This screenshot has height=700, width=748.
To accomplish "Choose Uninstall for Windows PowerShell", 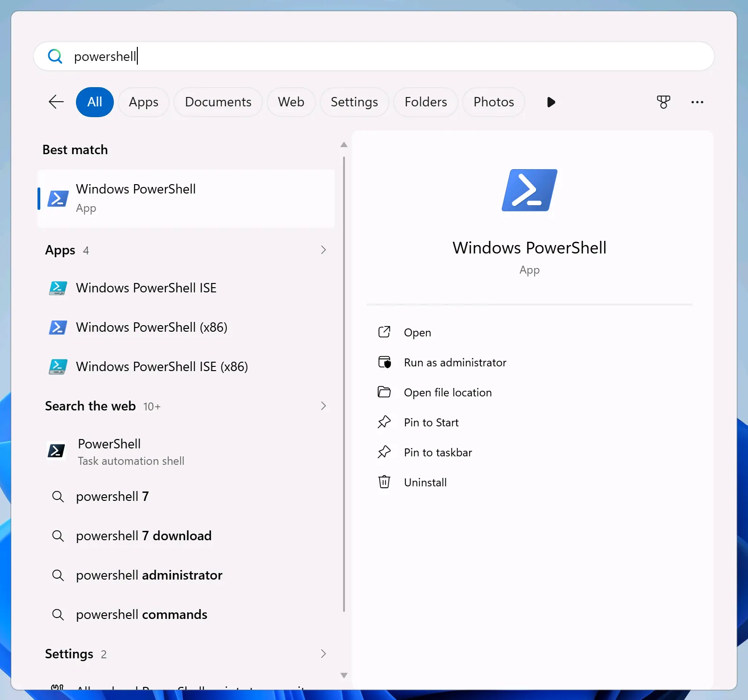I will tap(425, 483).
